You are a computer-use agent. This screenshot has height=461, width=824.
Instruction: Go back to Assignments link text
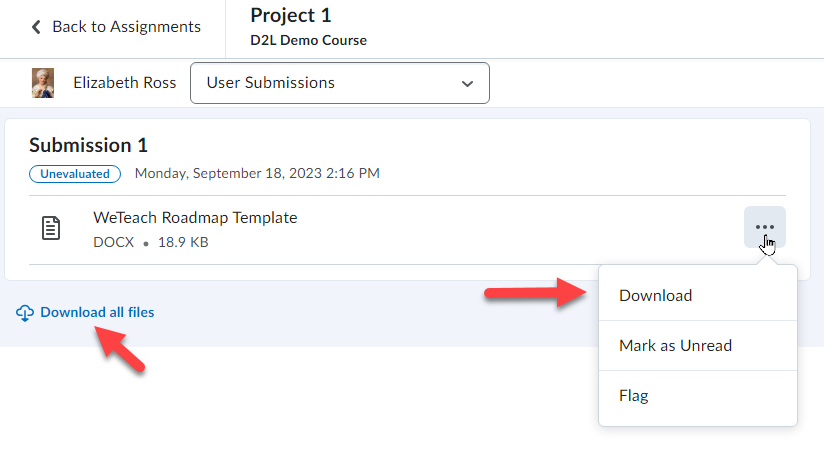pyautogui.click(x=126, y=27)
